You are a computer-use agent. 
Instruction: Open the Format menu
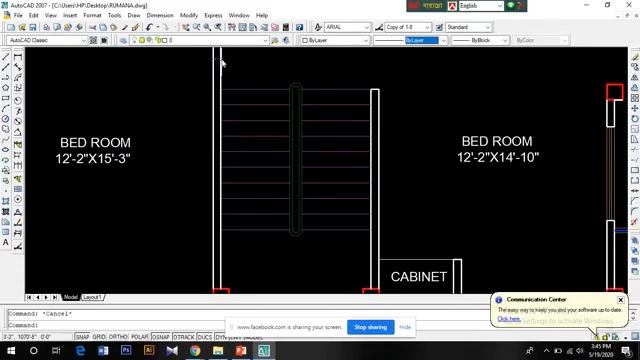tap(92, 15)
